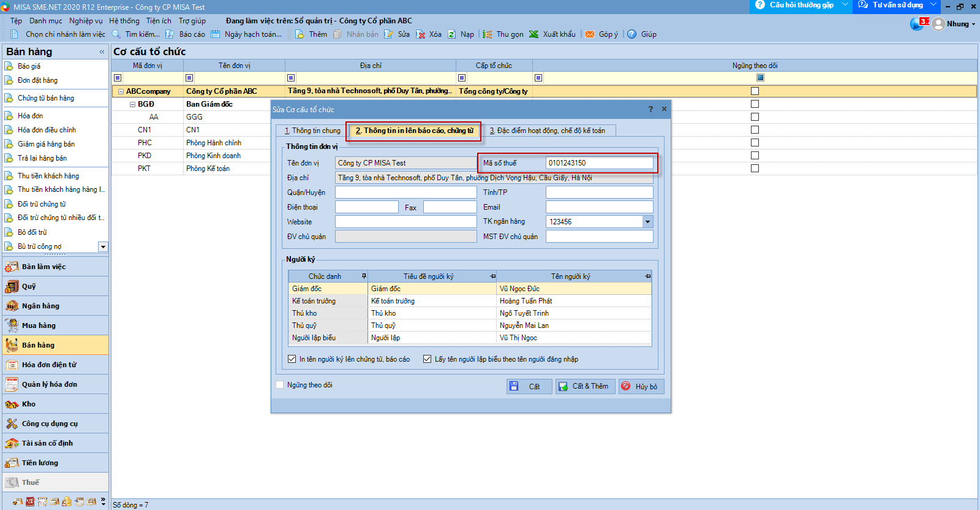The image size is (980, 510).
Task: Open Báo giá in the sidebar
Action: pos(29,66)
